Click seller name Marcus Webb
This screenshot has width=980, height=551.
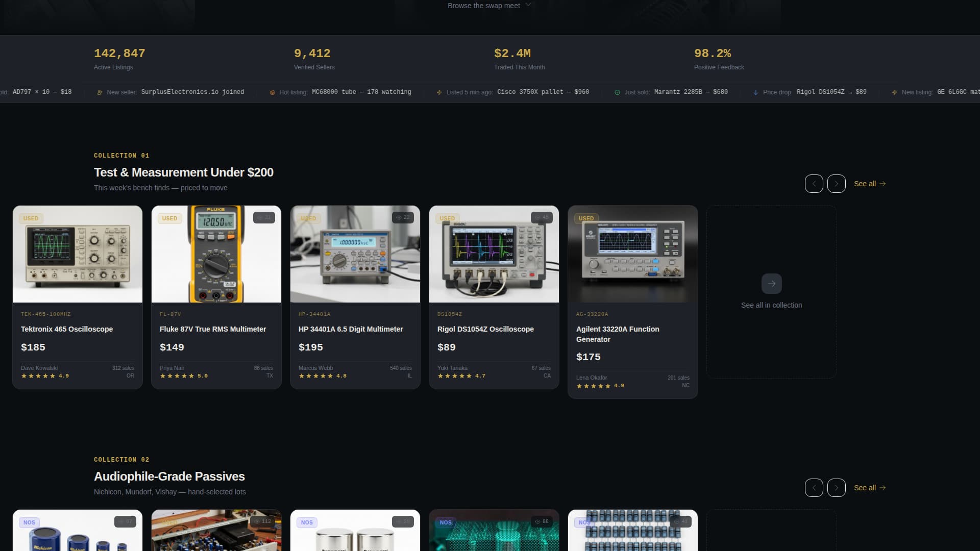pyautogui.click(x=315, y=368)
